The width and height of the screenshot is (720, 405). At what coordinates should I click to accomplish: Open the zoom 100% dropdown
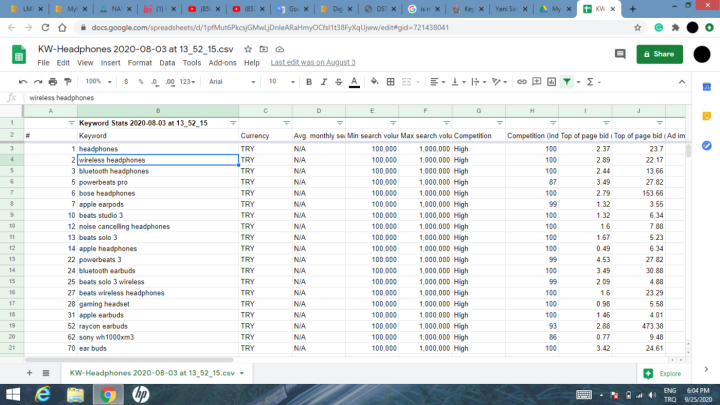click(x=98, y=82)
